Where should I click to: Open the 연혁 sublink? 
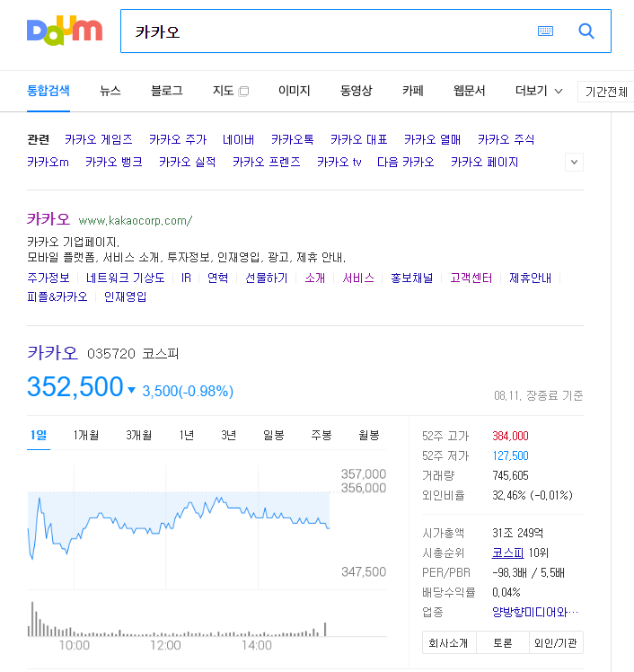click(x=217, y=278)
